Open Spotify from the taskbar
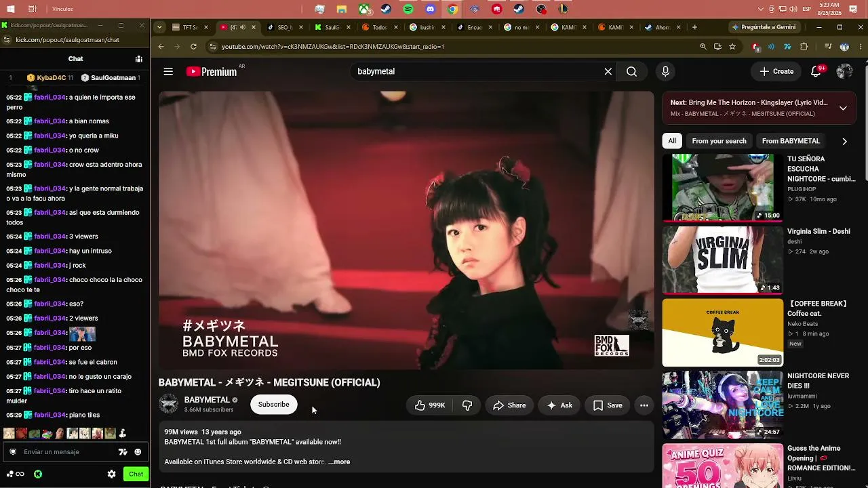This screenshot has height=488, width=868. [408, 9]
